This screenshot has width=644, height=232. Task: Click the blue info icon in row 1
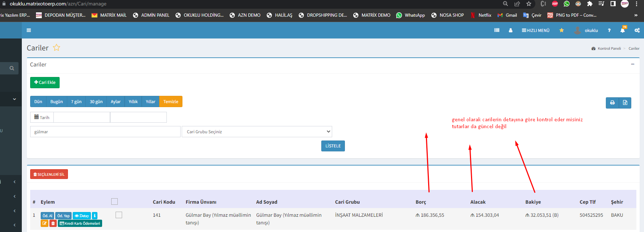pos(94,216)
